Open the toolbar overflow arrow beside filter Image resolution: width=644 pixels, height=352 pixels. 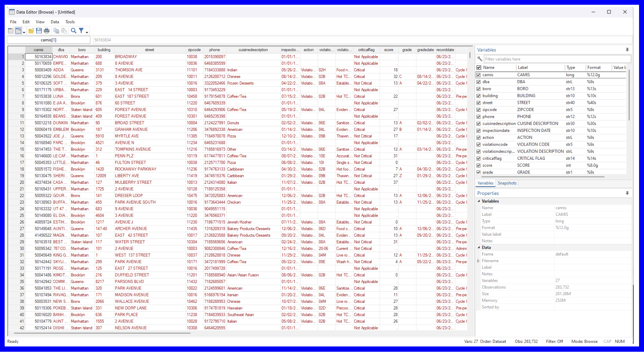[87, 32]
